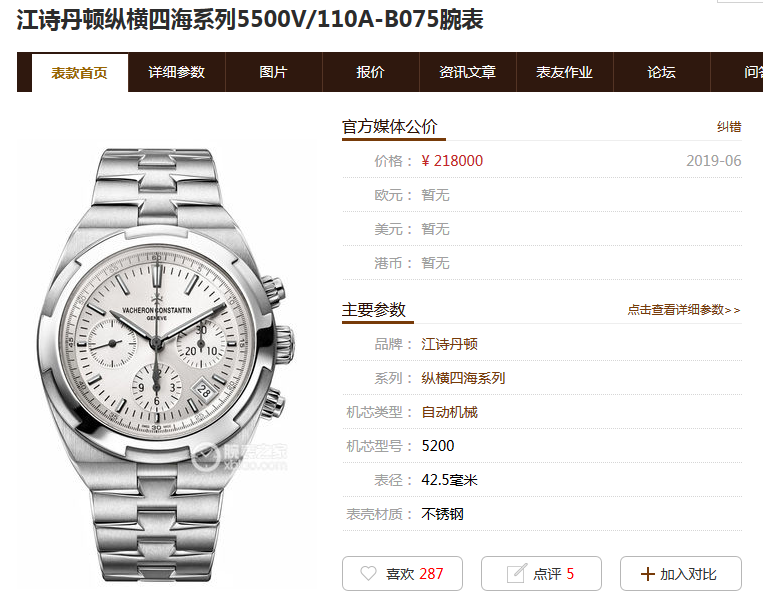Image resolution: width=763 pixels, height=600 pixels.
Task: Navigate to the 论坛 tab
Action: (661, 72)
